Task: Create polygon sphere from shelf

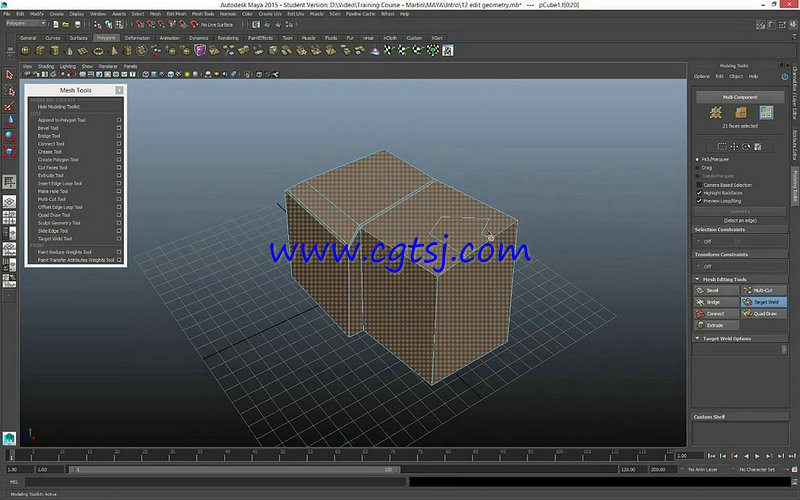Action: coord(25,50)
